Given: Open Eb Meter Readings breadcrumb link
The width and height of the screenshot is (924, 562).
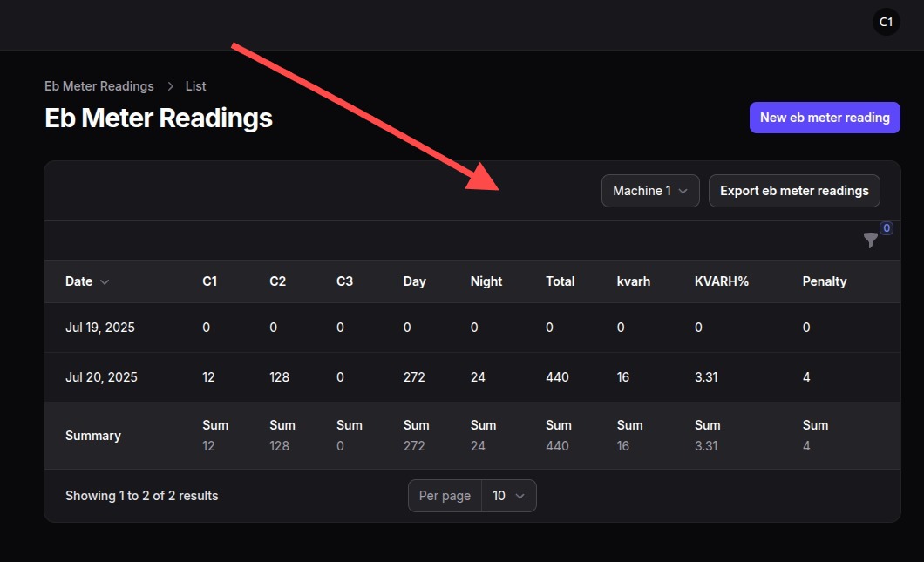Looking at the screenshot, I should 99,86.
